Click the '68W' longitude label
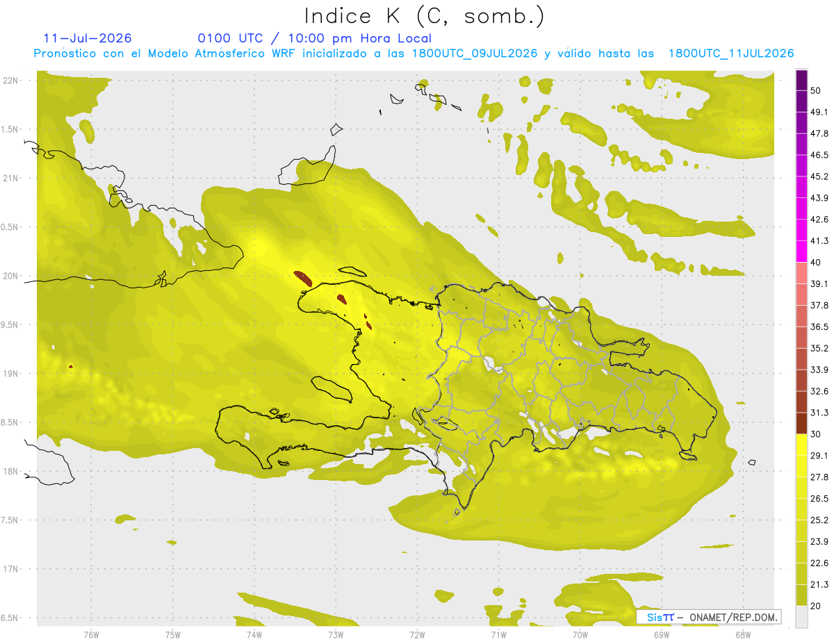This screenshot has height=644, width=834. (x=743, y=634)
